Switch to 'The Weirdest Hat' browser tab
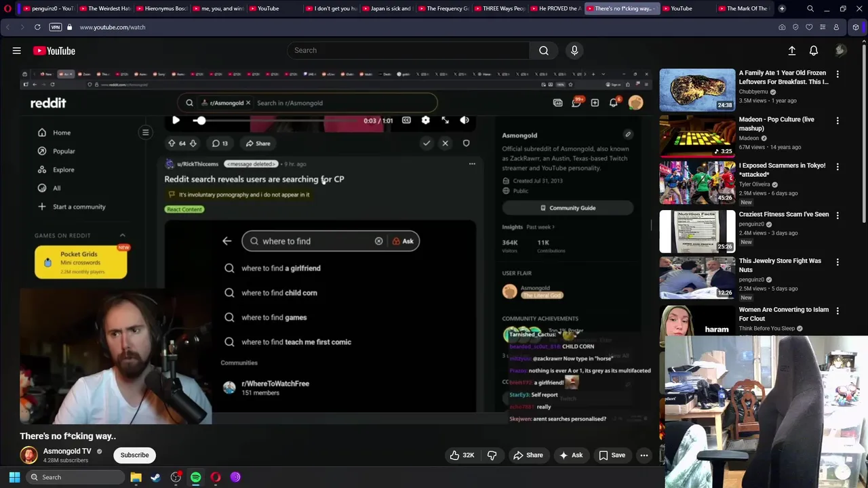Screen dimensions: 868x488 104,9
